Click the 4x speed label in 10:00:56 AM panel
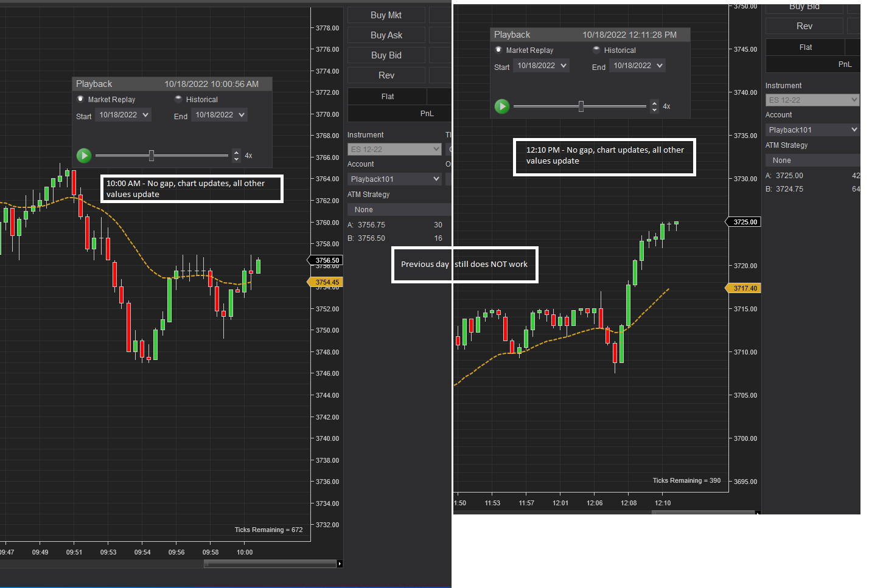 (x=248, y=156)
